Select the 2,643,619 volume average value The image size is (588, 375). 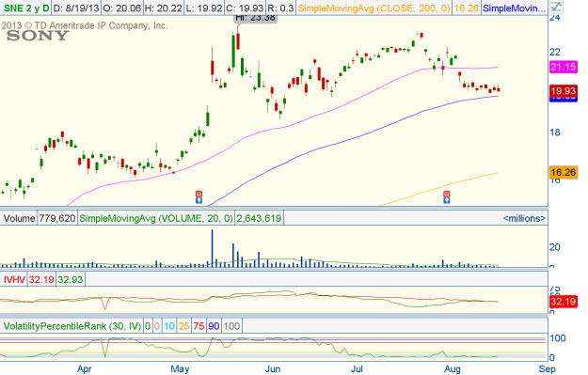tap(259, 218)
